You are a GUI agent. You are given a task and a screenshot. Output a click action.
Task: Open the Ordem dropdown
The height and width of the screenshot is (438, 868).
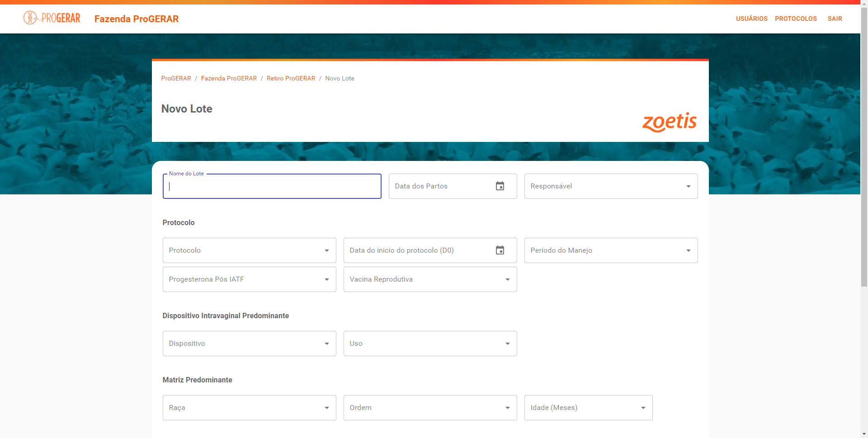click(429, 408)
